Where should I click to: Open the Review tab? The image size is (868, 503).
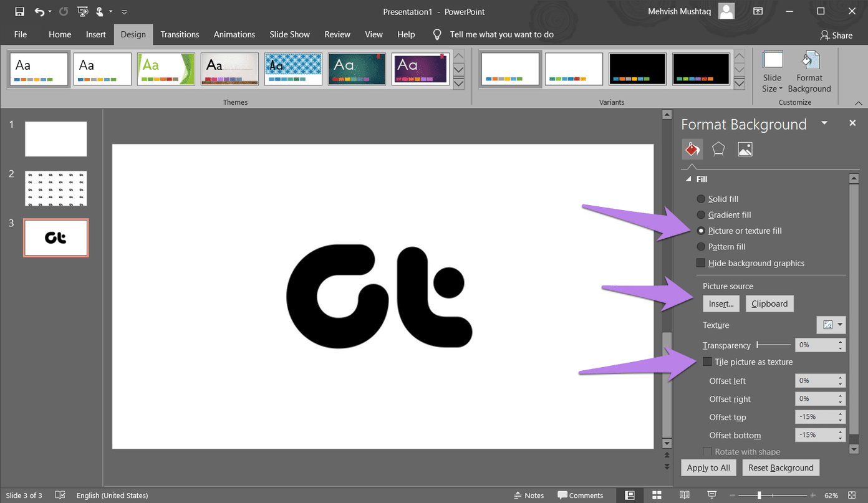[x=337, y=34]
